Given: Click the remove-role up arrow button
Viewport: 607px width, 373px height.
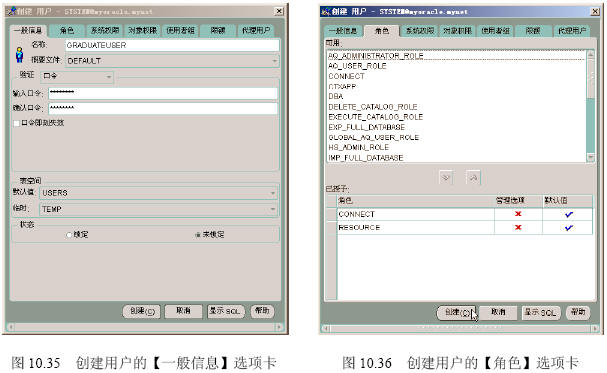Looking at the screenshot, I should 473,178.
